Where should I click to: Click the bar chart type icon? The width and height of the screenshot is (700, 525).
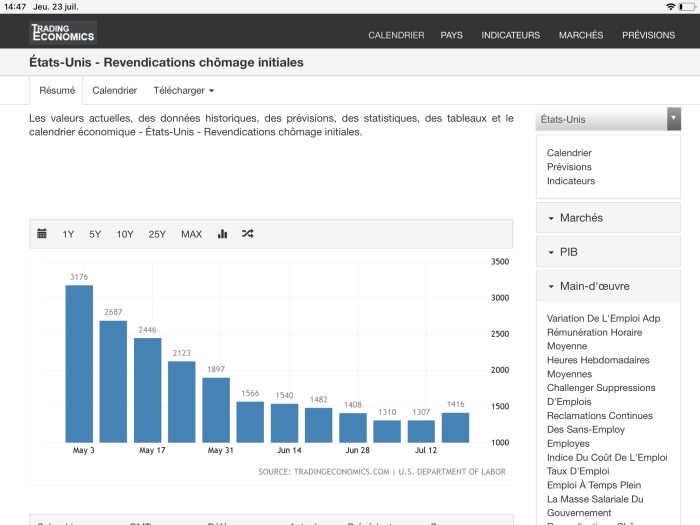[x=222, y=234]
